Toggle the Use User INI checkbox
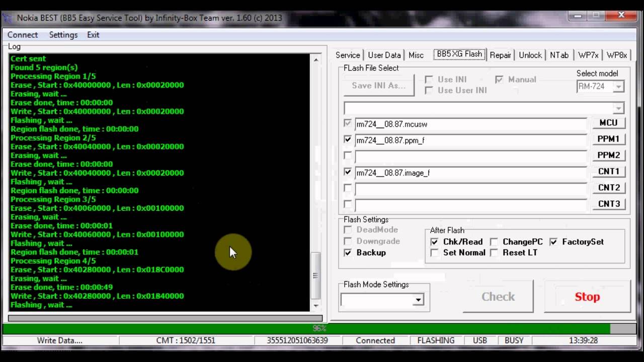The height and width of the screenshot is (362, 644). point(429,90)
